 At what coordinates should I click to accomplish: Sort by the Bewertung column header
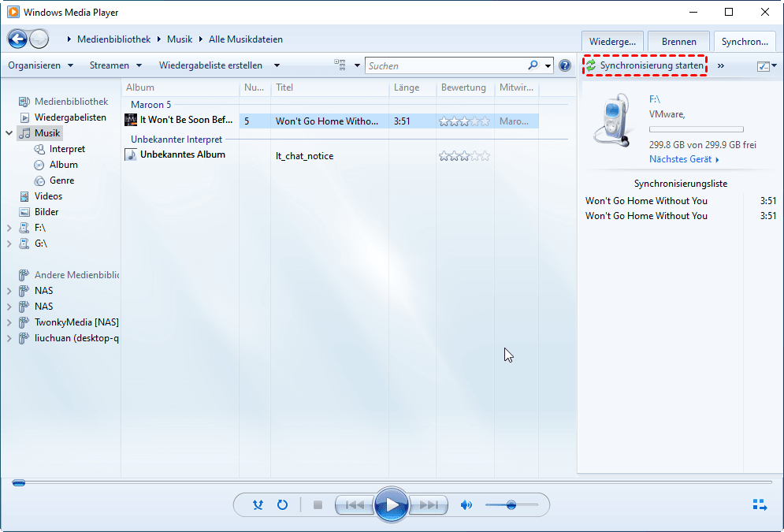465,87
